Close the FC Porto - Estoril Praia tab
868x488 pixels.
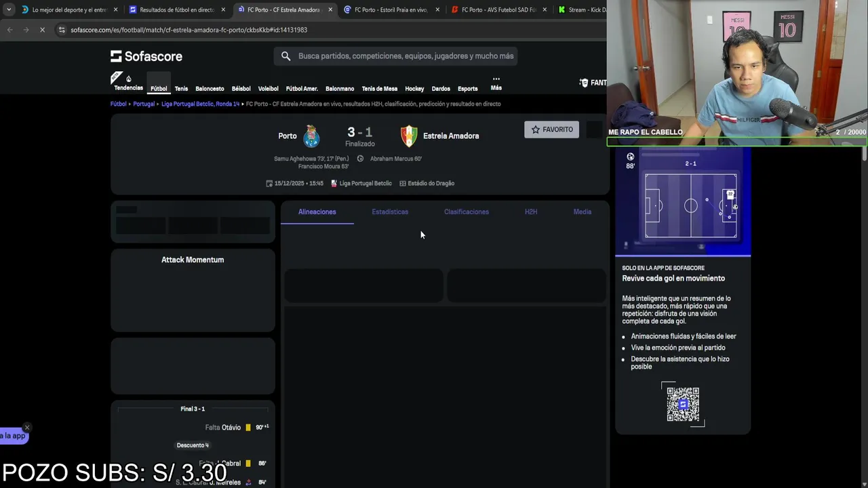click(x=437, y=10)
